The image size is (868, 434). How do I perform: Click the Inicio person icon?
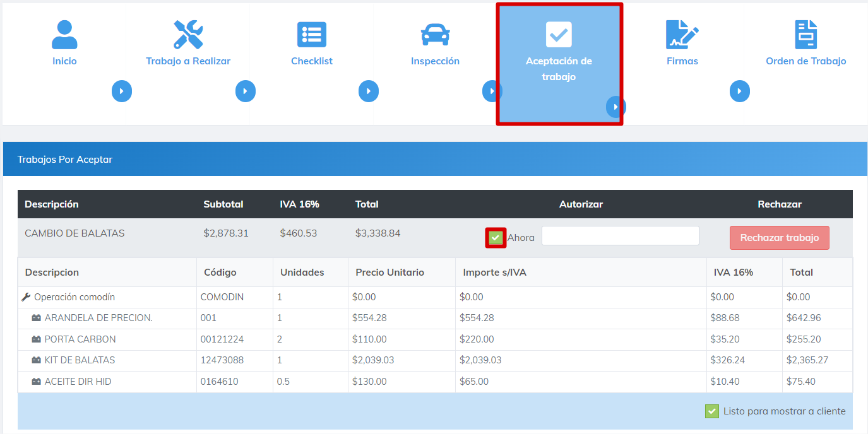64,35
